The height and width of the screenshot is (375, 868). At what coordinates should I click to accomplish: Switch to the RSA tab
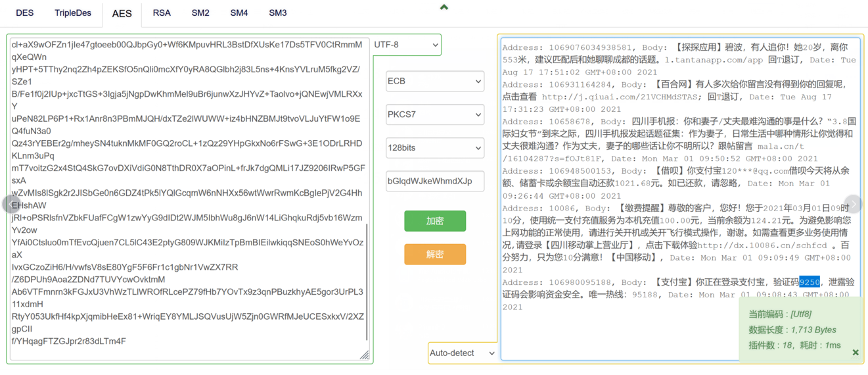[x=162, y=13]
